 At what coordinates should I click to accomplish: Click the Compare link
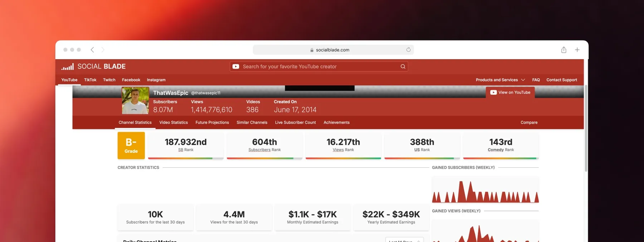click(x=529, y=122)
